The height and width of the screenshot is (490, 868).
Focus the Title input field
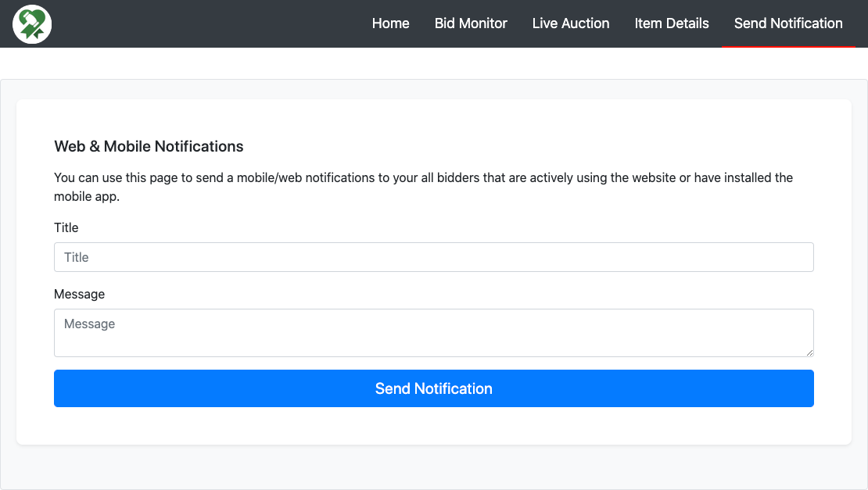[x=433, y=257]
